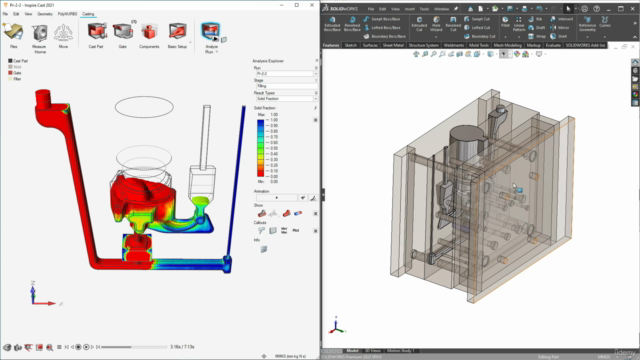Click the Info icon button

point(264,249)
